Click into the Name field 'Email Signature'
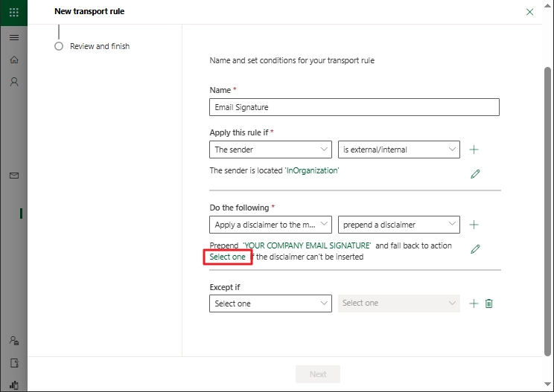554x392 pixels. pyautogui.click(x=354, y=107)
